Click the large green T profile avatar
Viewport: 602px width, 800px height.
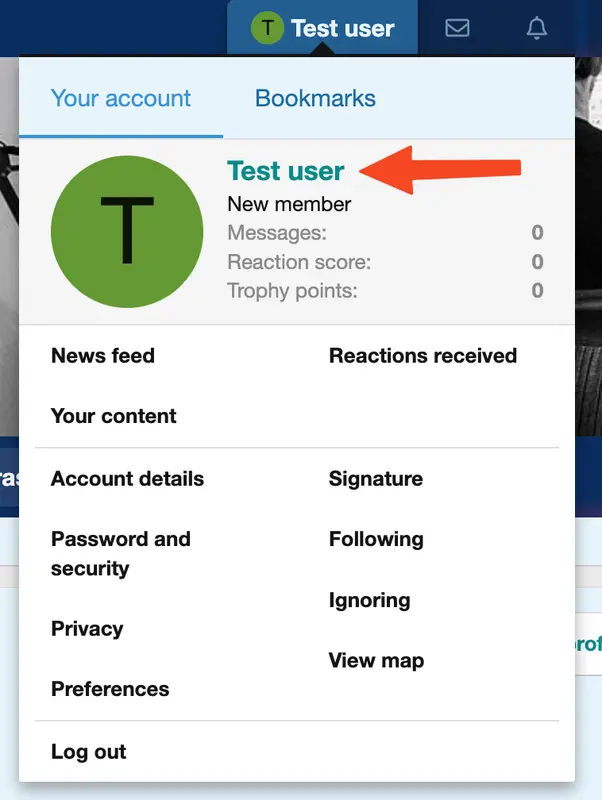(127, 232)
